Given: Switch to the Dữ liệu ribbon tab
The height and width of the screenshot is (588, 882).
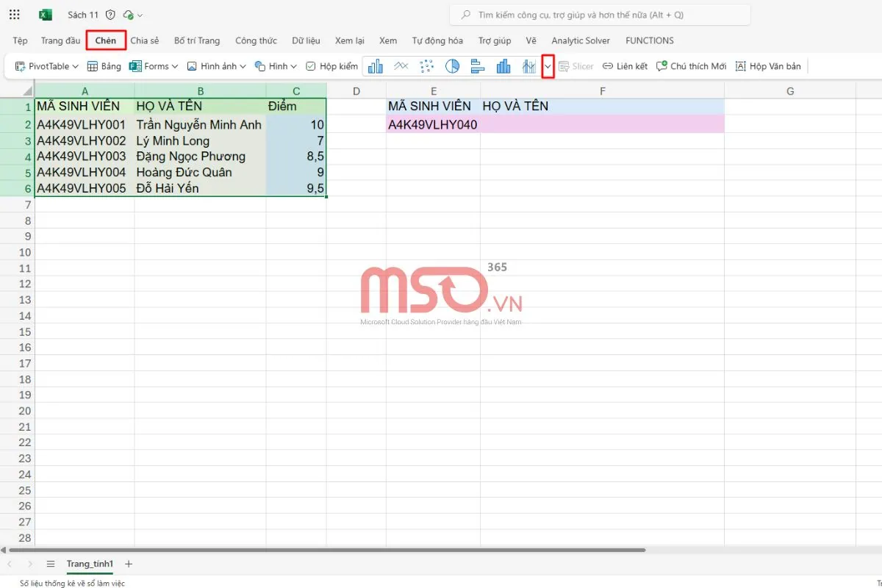Looking at the screenshot, I should click(306, 40).
